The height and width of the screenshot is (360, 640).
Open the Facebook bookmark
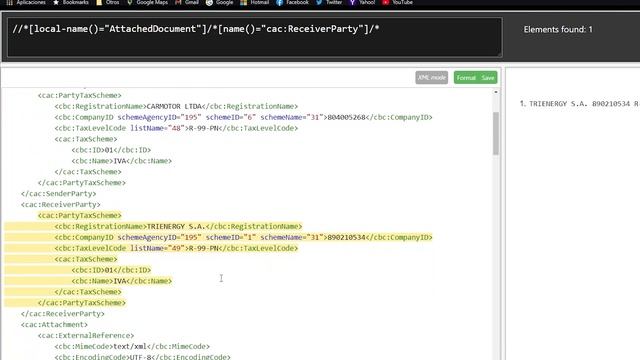[293, 2]
